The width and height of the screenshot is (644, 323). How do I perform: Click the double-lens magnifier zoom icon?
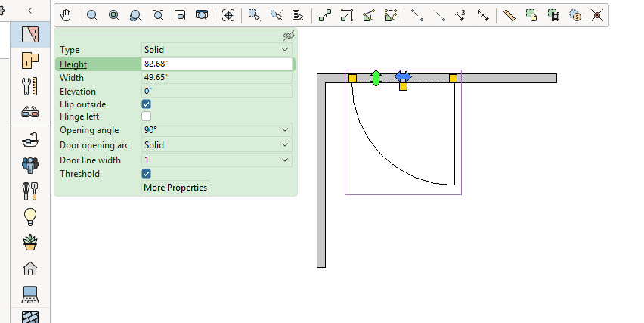[x=135, y=15]
